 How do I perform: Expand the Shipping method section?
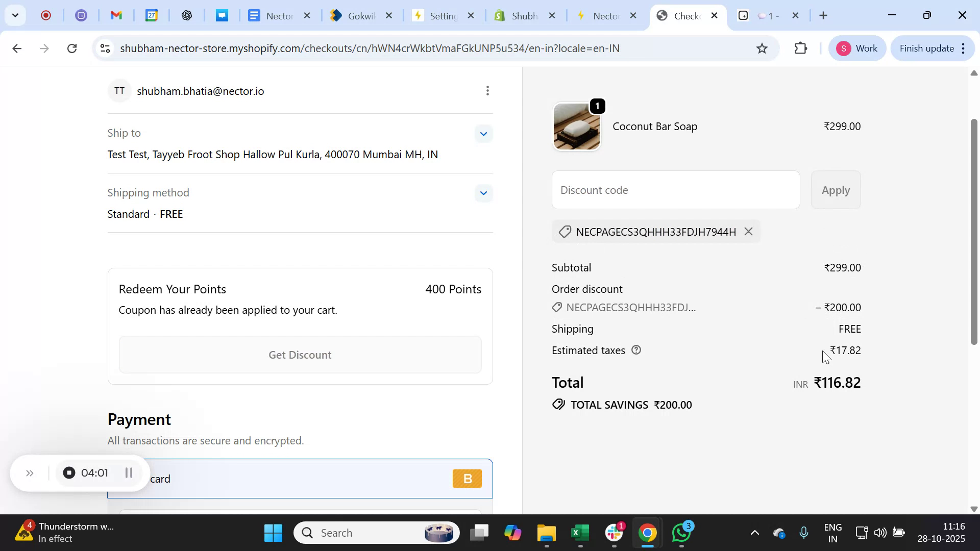tap(483, 193)
